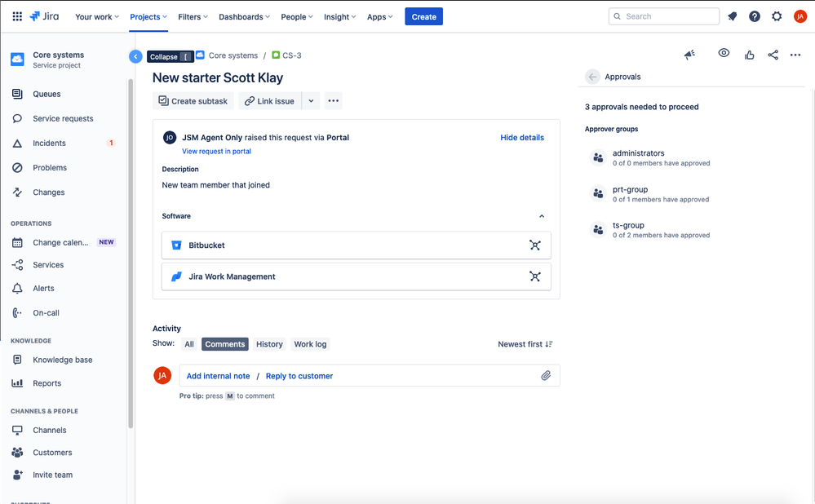Follow the View request in portal link

pyautogui.click(x=216, y=151)
